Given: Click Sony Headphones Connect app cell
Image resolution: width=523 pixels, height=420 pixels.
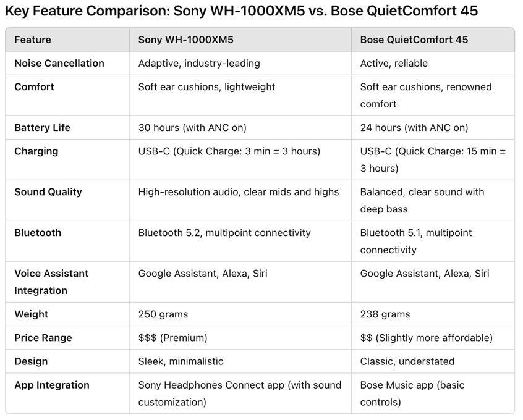Looking at the screenshot, I should point(239,393).
